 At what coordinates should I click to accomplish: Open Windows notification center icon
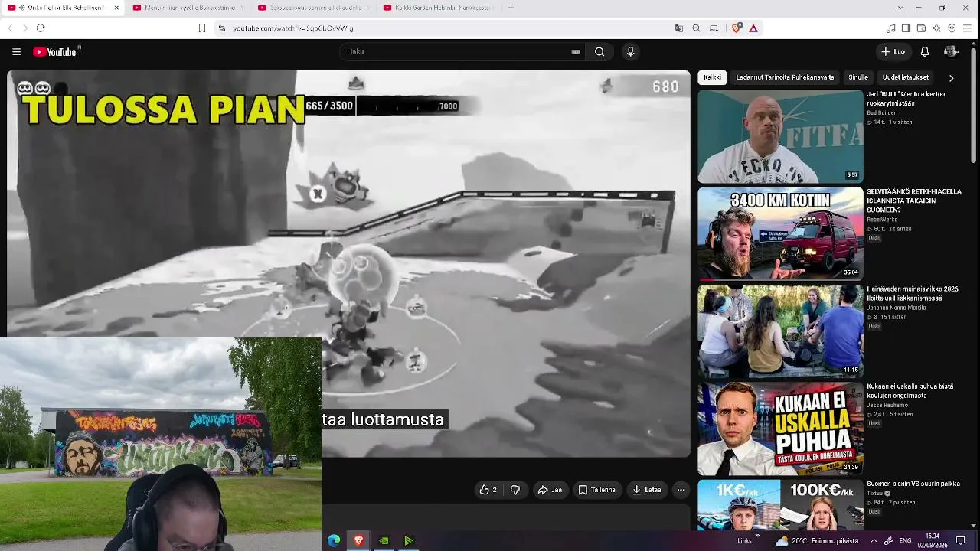[x=961, y=541]
